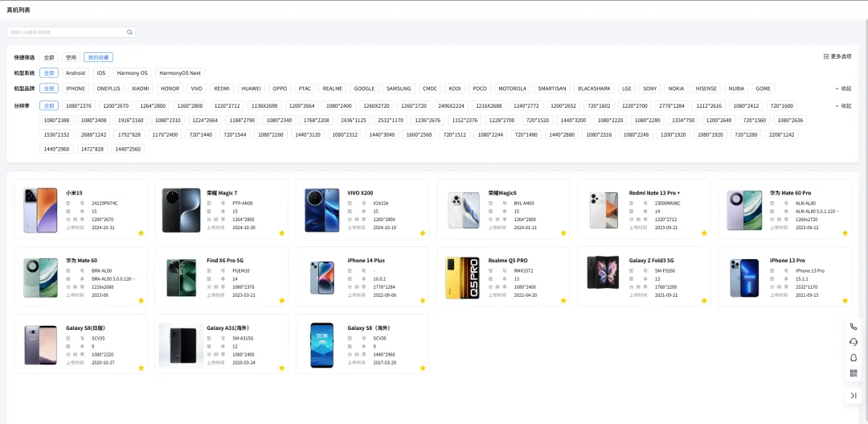Viewport: 868px width, 424px height.
Task: Toggle star on Realme Q5 PRO card
Action: pyautogui.click(x=563, y=300)
